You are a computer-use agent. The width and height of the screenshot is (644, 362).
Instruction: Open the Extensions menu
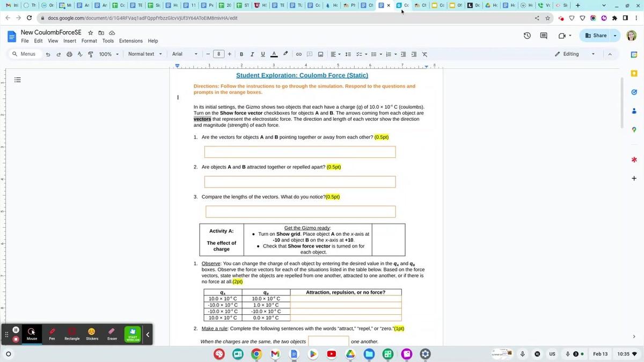[131, 41]
